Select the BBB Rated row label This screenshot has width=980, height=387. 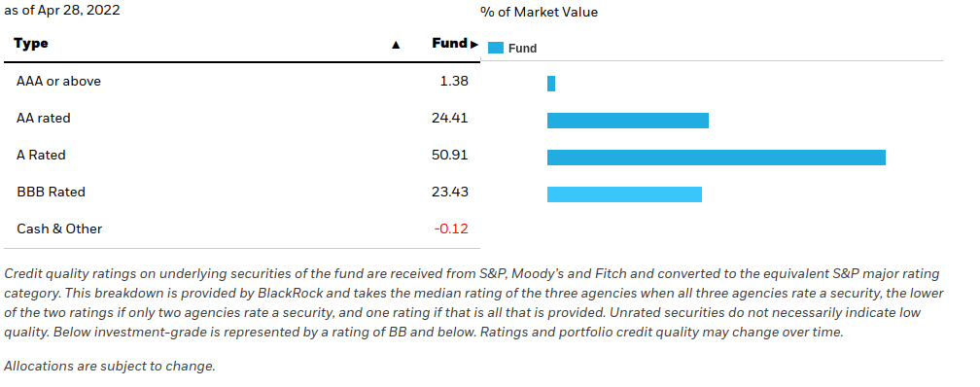pyautogui.click(x=52, y=192)
